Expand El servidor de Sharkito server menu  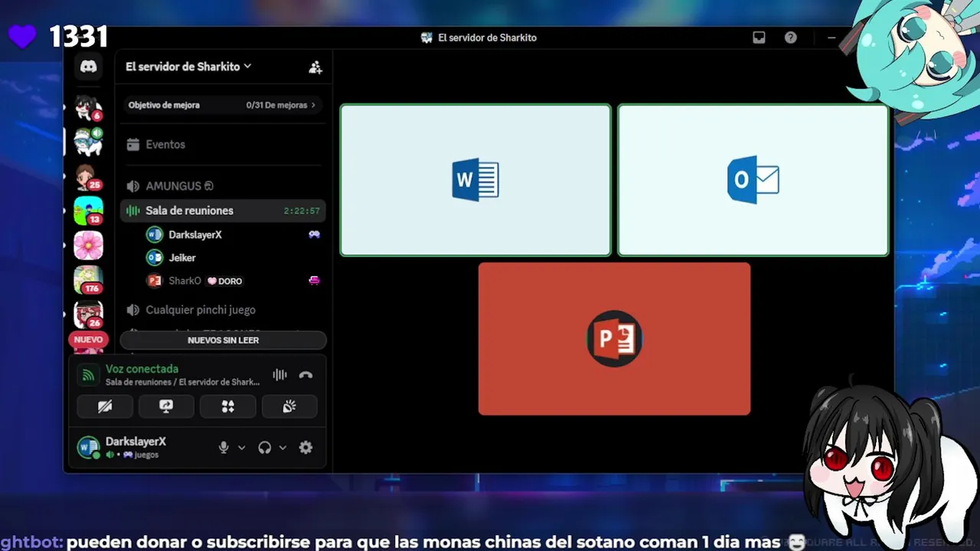[188, 67]
